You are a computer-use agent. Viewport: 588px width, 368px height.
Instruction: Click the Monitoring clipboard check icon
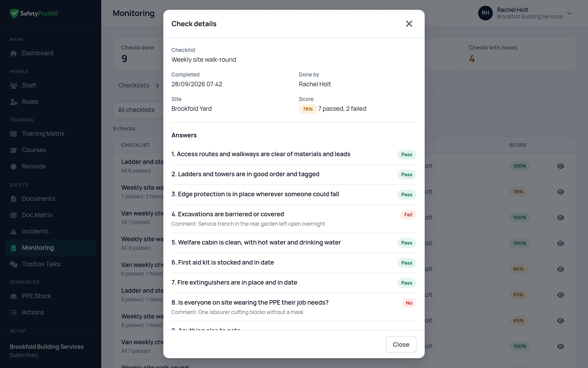coord(13,248)
